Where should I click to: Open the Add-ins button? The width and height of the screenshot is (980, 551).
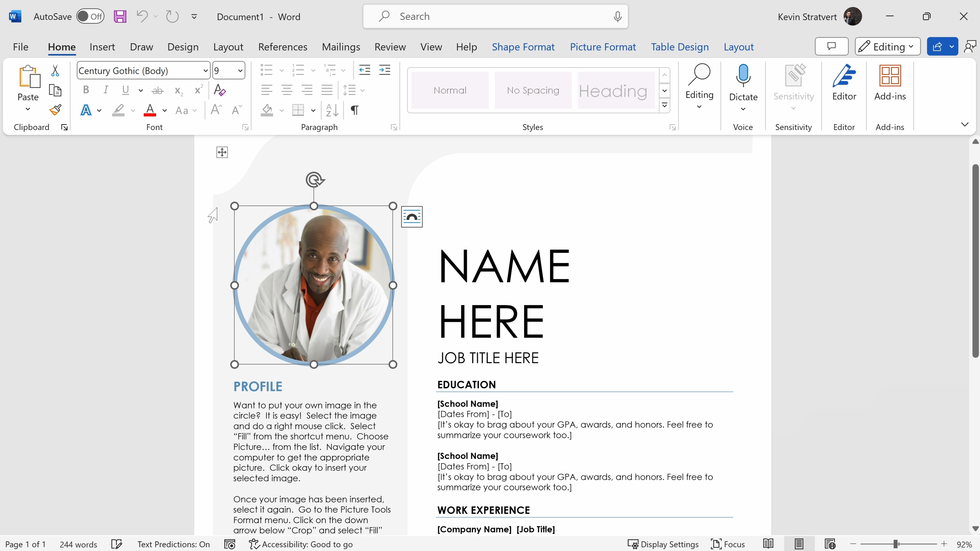click(890, 82)
